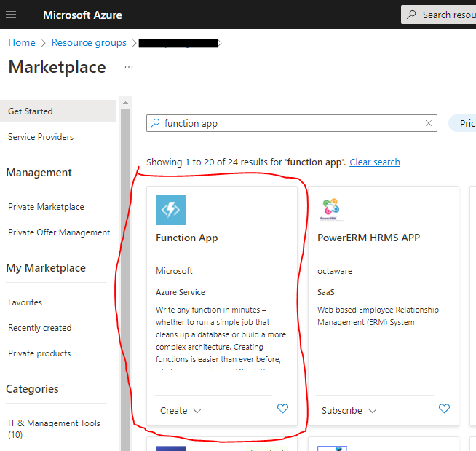Click the Clear search link
This screenshot has width=476, height=451.
(x=375, y=162)
